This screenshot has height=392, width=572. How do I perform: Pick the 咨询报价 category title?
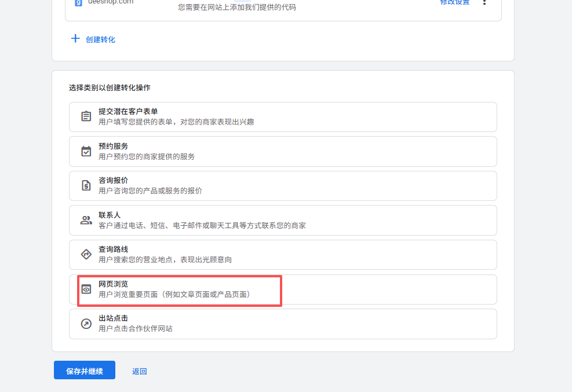(x=114, y=180)
